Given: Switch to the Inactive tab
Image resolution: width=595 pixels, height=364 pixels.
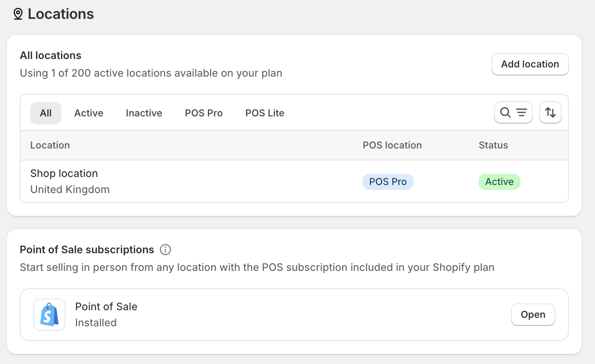Looking at the screenshot, I should point(144,113).
